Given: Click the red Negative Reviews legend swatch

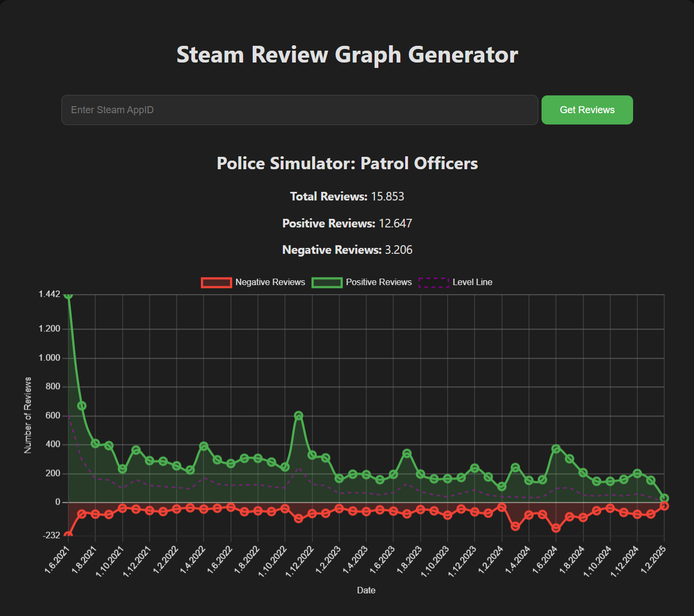Looking at the screenshot, I should [216, 282].
